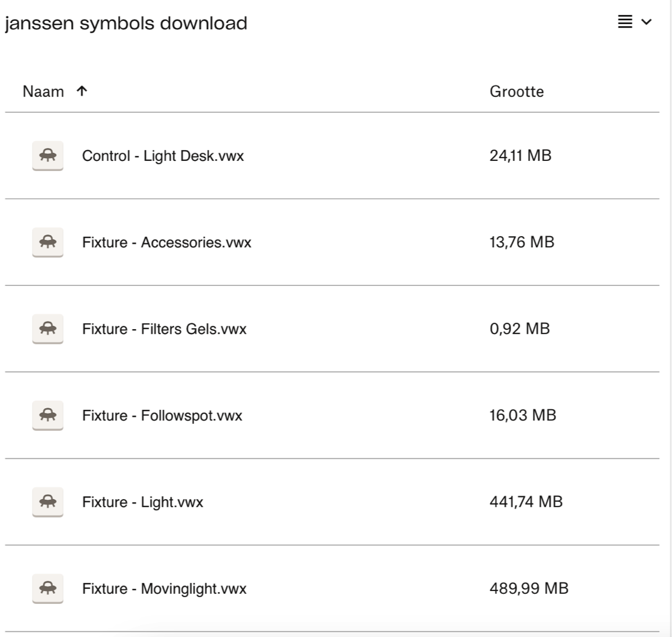Click the Fixture - Movinglight.vwx file icon
Screen dimensions: 672x637
coord(48,588)
